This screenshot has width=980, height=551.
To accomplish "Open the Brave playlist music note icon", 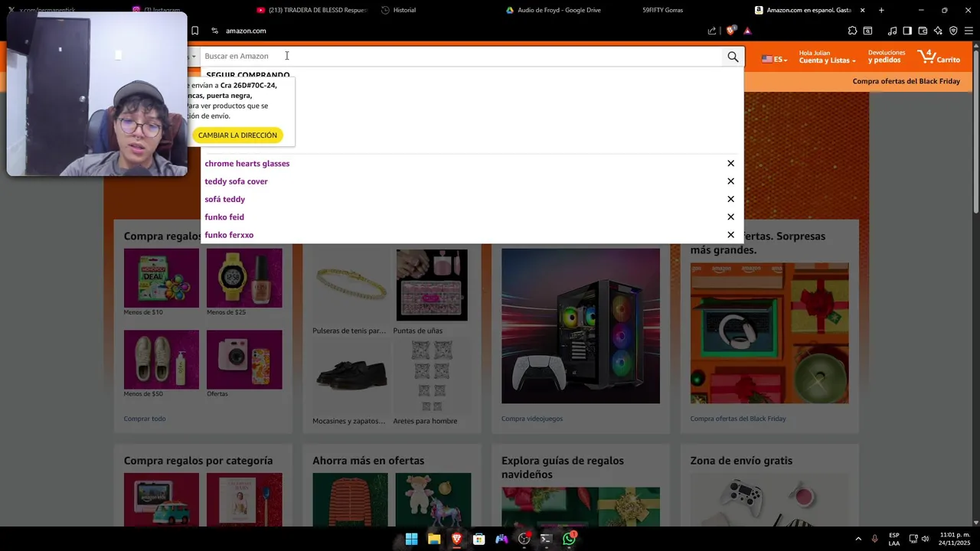I will click(x=892, y=31).
